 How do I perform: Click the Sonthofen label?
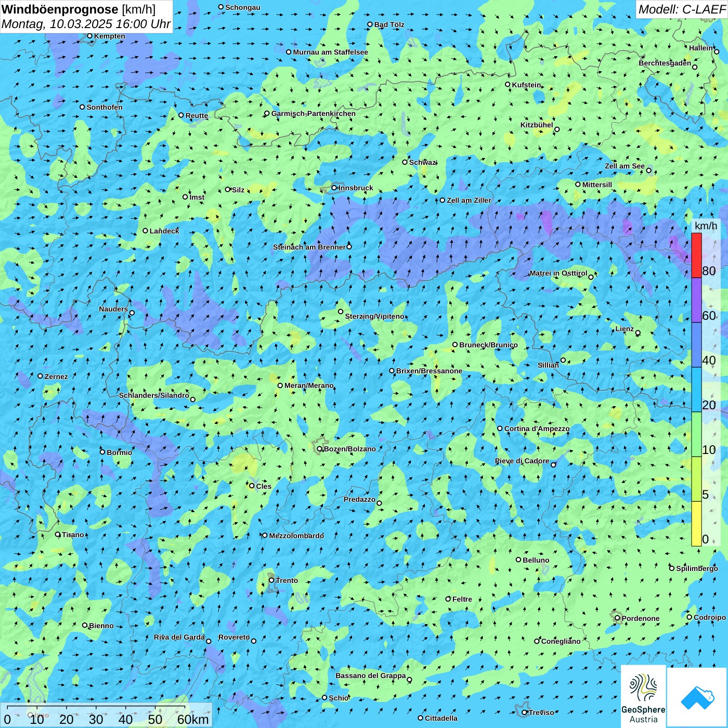[105, 107]
